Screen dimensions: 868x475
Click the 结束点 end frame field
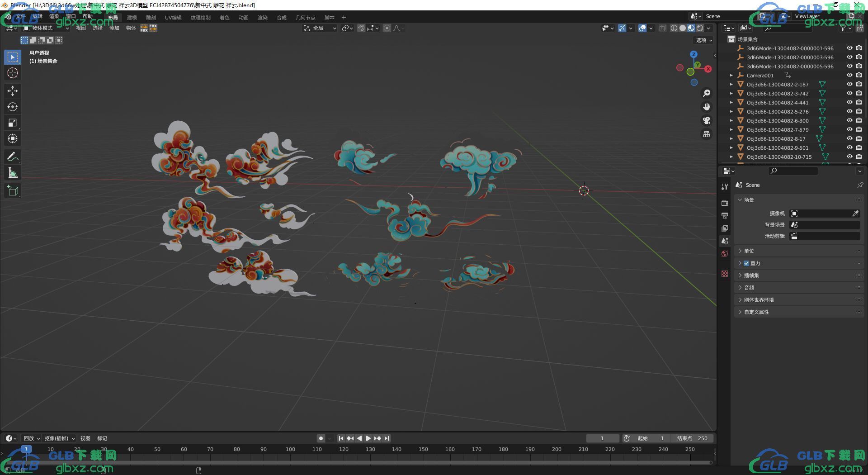(x=693, y=438)
